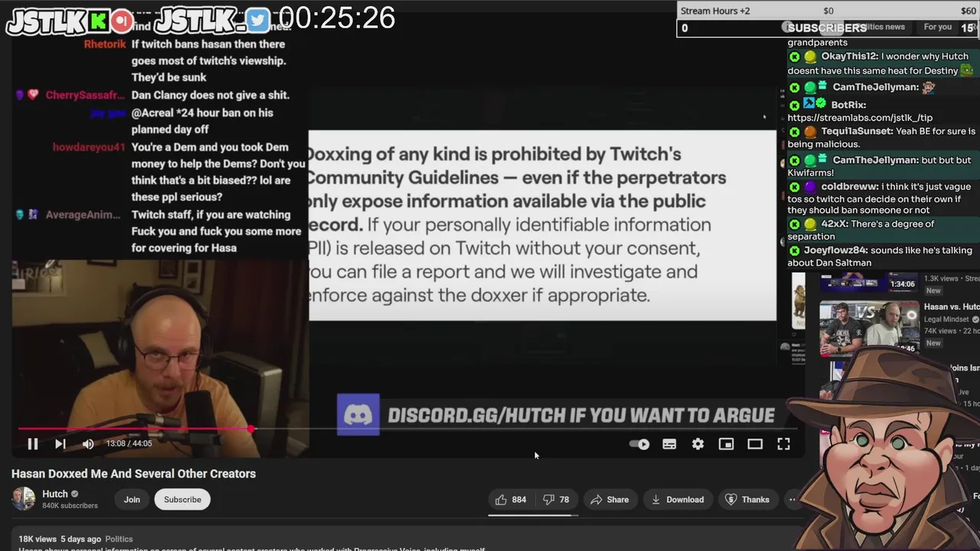The height and width of the screenshot is (551, 980).
Task: Open the recommended thumbnail marked 1:34:06
Action: [869, 282]
